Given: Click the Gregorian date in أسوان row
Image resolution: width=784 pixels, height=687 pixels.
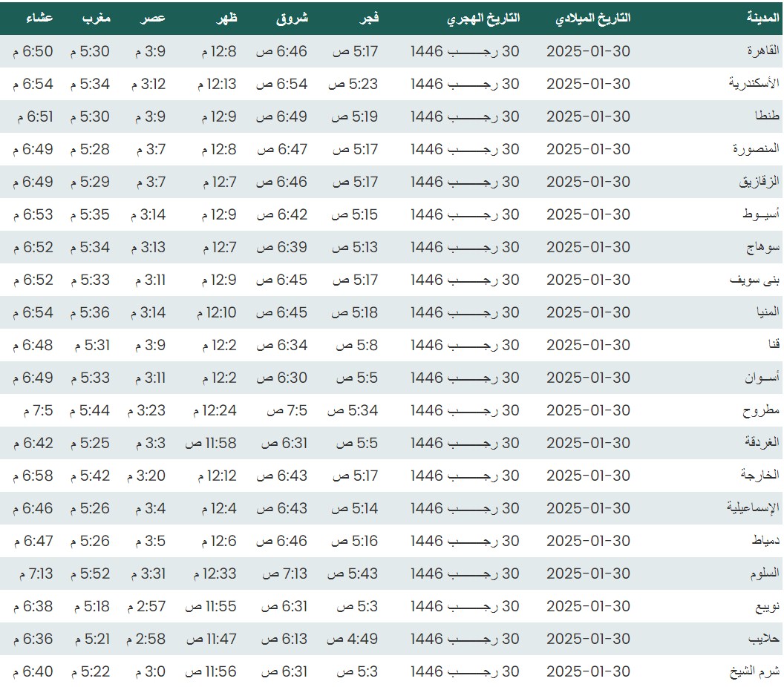Looking at the screenshot, I should tap(588, 378).
